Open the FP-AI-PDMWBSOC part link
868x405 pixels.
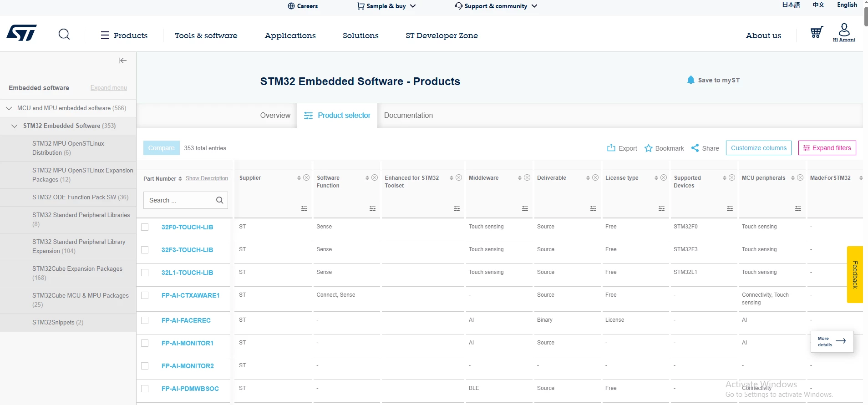pyautogui.click(x=190, y=389)
